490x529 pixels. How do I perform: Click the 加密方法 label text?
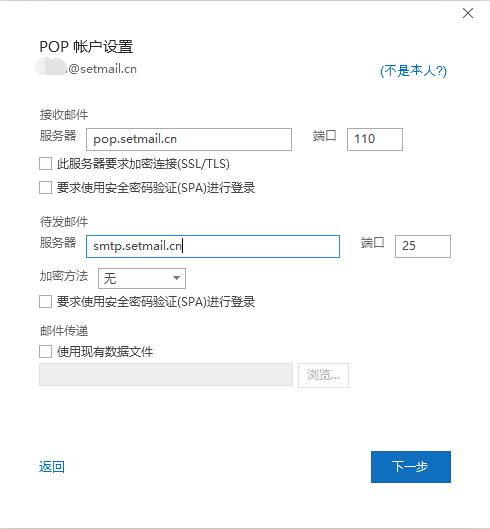point(64,276)
